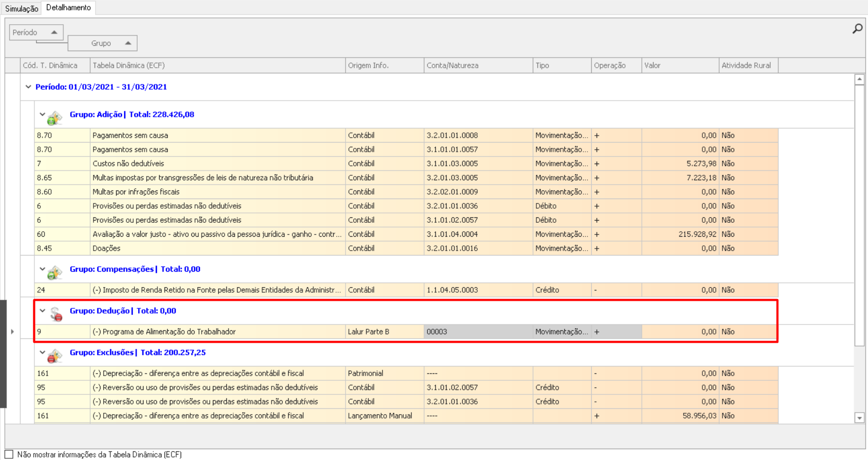Collapse the Grupo: Compensações section
868x460 pixels.
tap(42, 269)
